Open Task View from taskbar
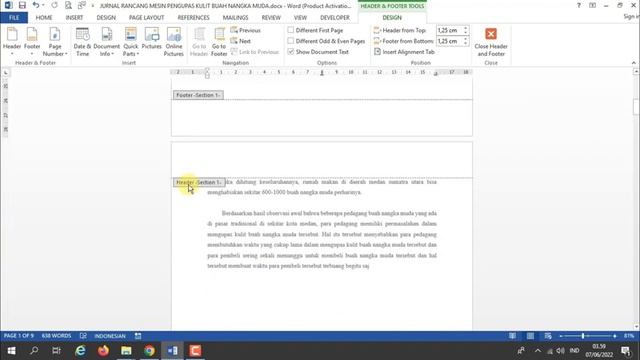Image resolution: width=640 pixels, height=360 pixels. click(57, 351)
